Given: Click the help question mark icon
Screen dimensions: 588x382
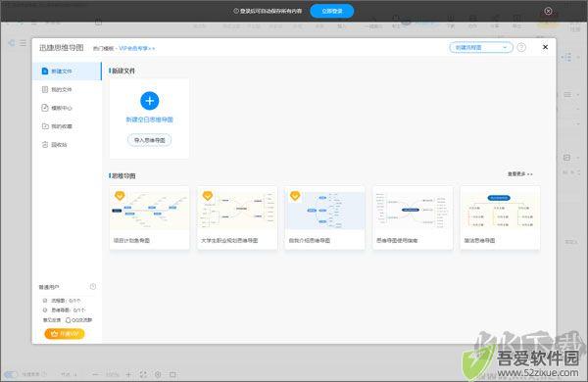Looking at the screenshot, I should [521, 48].
